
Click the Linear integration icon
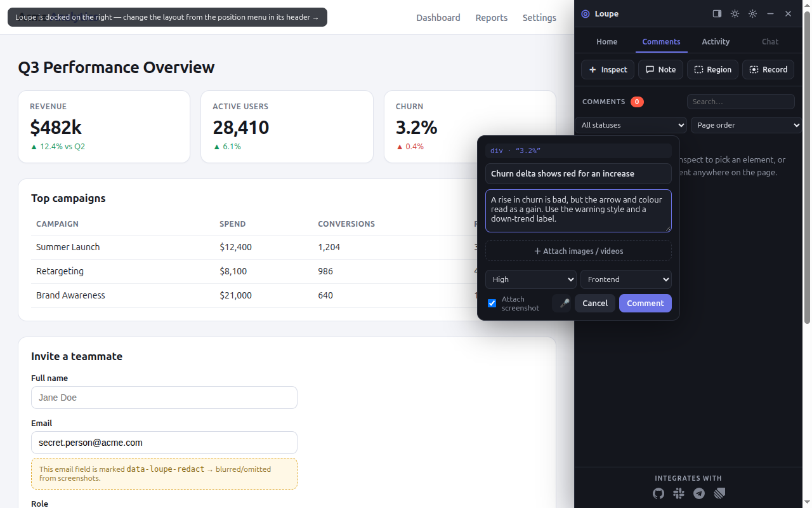719,493
